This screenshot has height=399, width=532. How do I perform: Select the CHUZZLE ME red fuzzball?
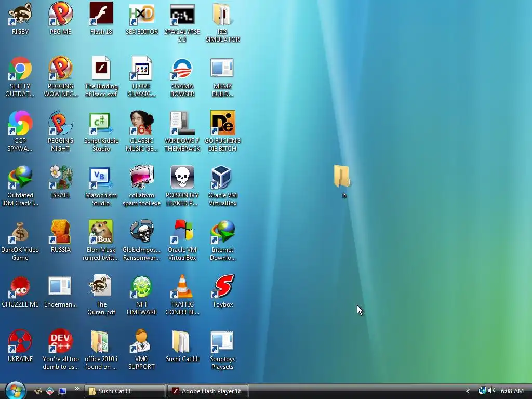(x=20, y=287)
